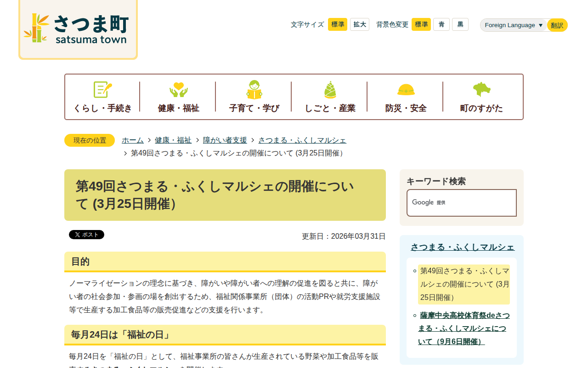Go to さつまる・ふくしマルシェ breadcrumb link
The height and width of the screenshot is (368, 588).
pyautogui.click(x=302, y=140)
